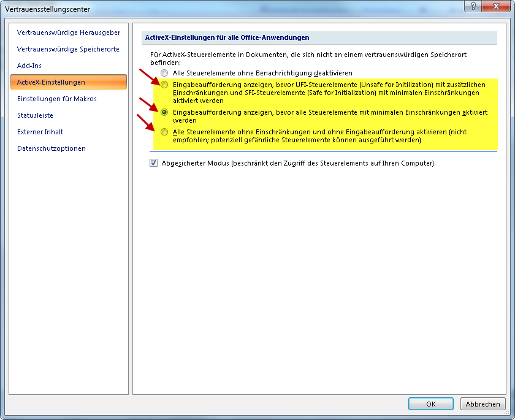Viewport: 515px width, 420px height.
Task: Open Datenschutzoptionen page
Action: coord(51,148)
